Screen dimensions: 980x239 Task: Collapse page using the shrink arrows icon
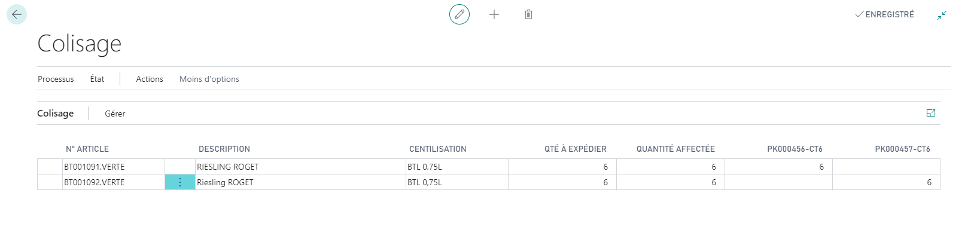[x=942, y=15]
